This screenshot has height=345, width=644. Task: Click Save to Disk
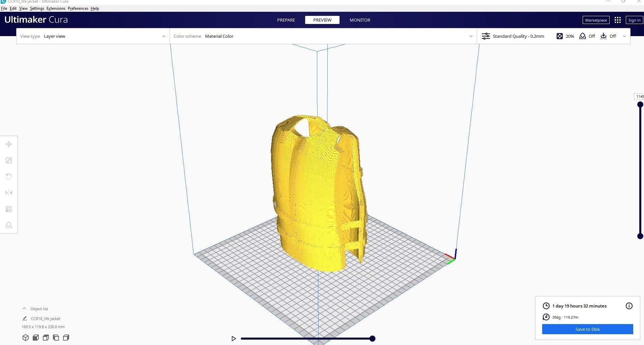[587, 329]
